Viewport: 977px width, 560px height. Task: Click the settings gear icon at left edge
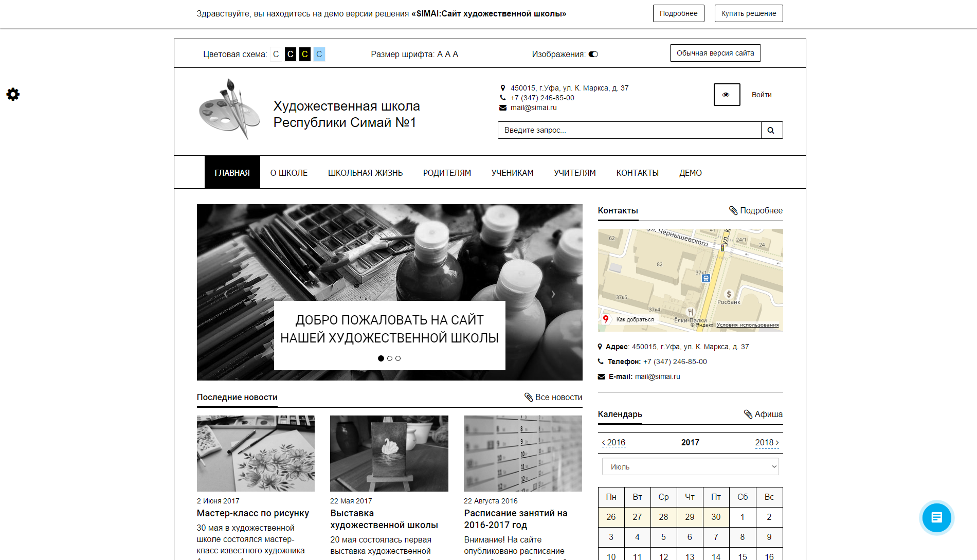(x=13, y=94)
